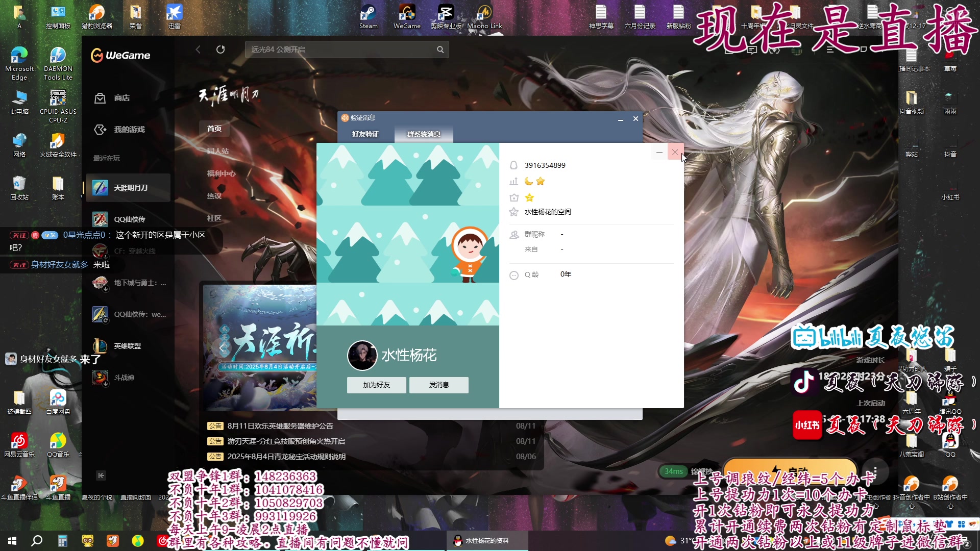Open the Steam desktop shortcut

pyautogui.click(x=368, y=16)
